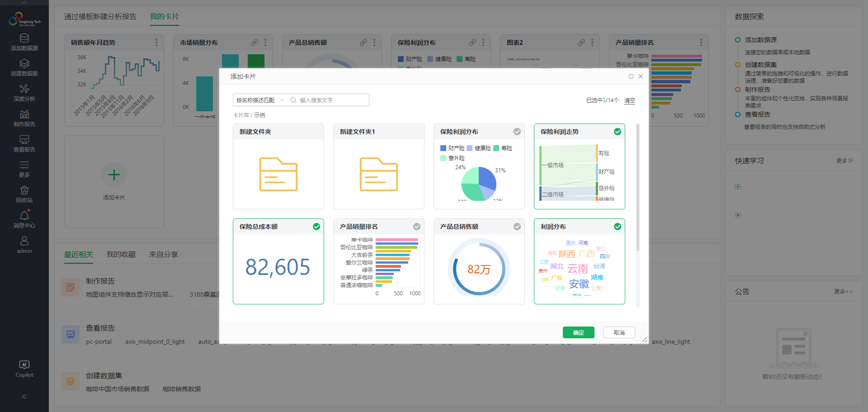Collapse the left sidebar with the chevron

tap(24, 397)
